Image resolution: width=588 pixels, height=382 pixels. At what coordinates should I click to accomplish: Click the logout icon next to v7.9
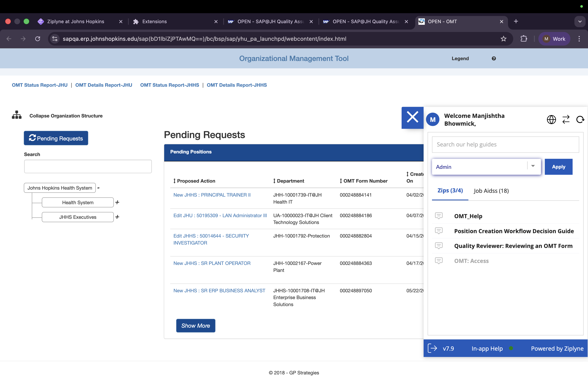[432, 348]
